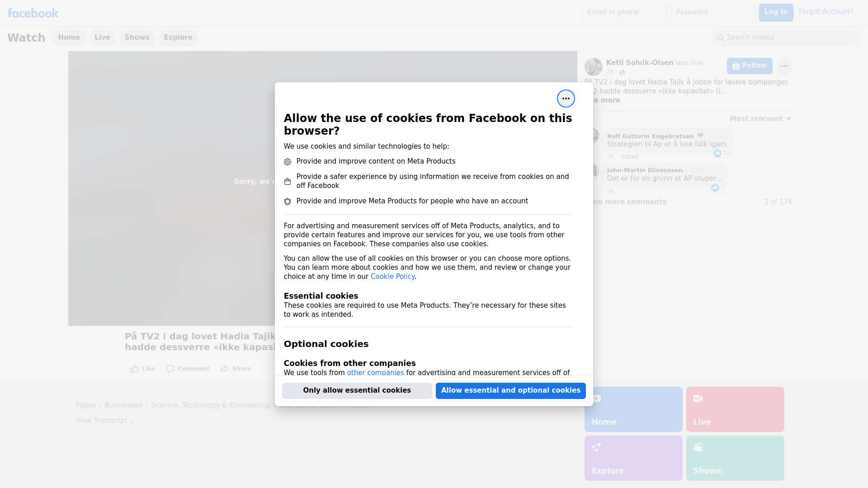
Task: Open Forgot Account? link
Action: pos(826,12)
